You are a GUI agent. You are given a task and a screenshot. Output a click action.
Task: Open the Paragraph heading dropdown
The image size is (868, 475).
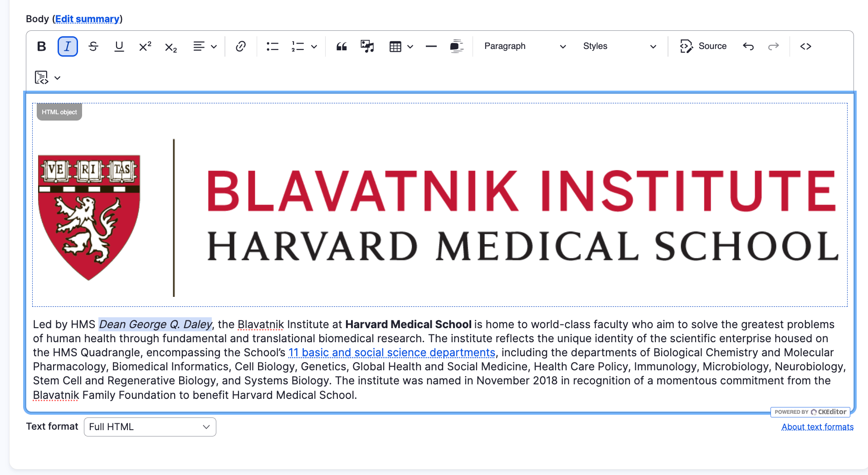525,46
